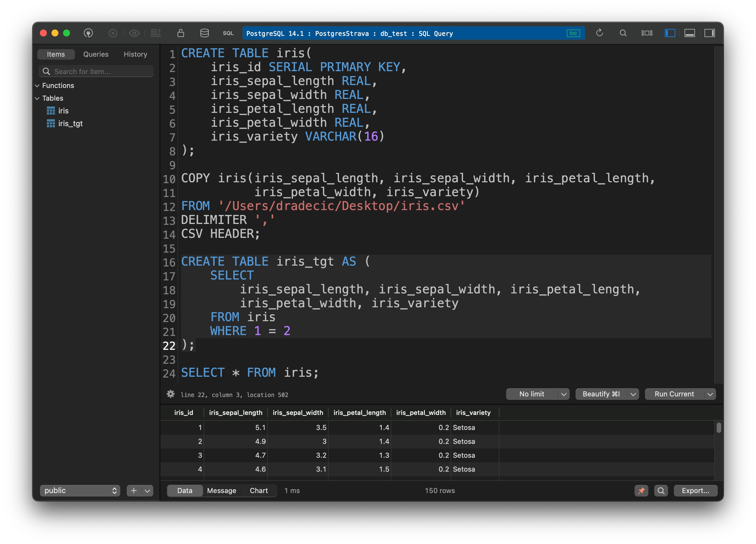756x544 pixels.
Task: Click the database cylinder icon
Action: pos(204,33)
